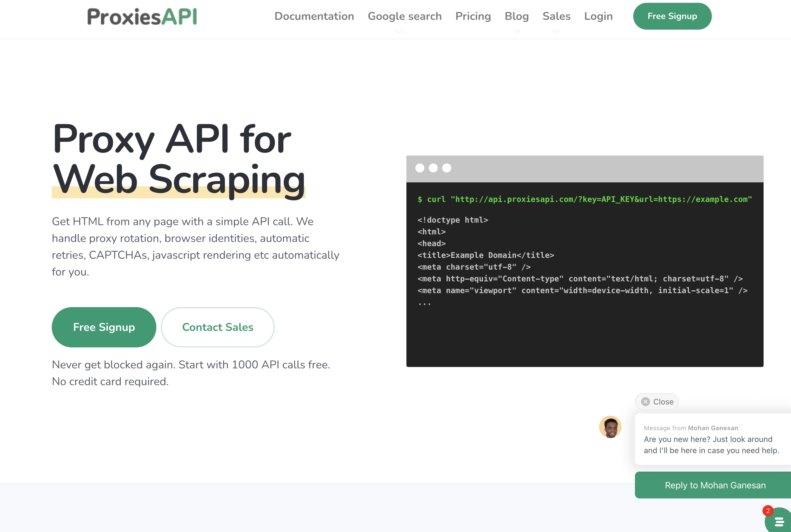Click the red unread badge showing 2

pyautogui.click(x=768, y=511)
